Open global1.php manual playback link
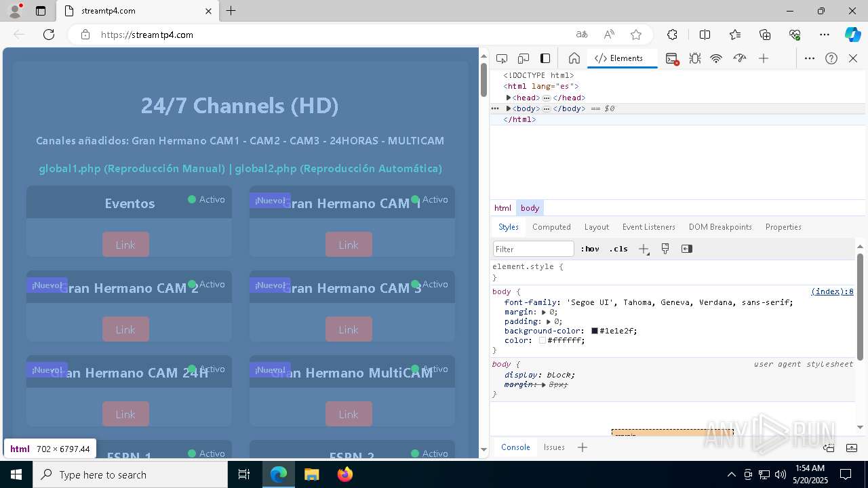 pos(132,168)
